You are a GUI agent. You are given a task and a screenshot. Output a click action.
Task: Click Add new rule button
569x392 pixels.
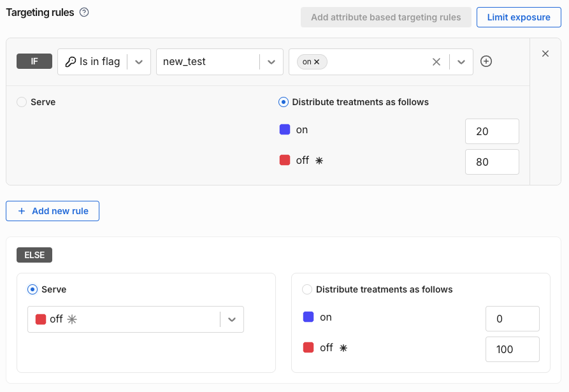(x=53, y=211)
